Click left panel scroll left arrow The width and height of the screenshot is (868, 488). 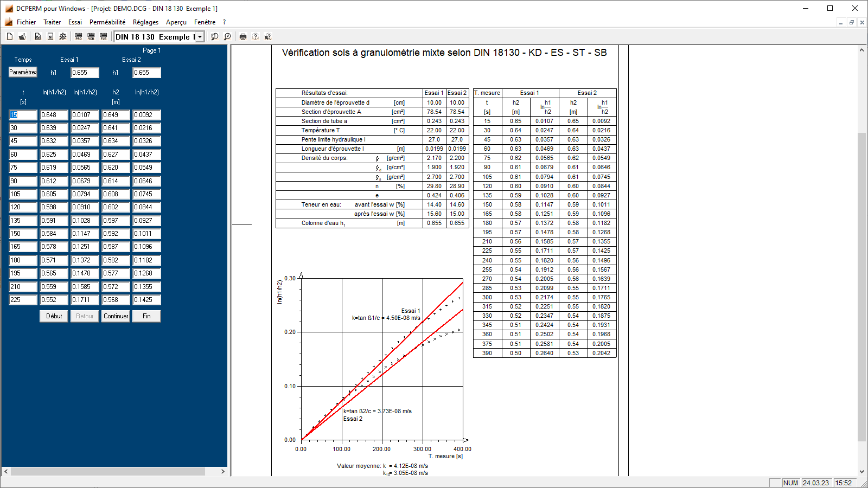[x=6, y=472]
